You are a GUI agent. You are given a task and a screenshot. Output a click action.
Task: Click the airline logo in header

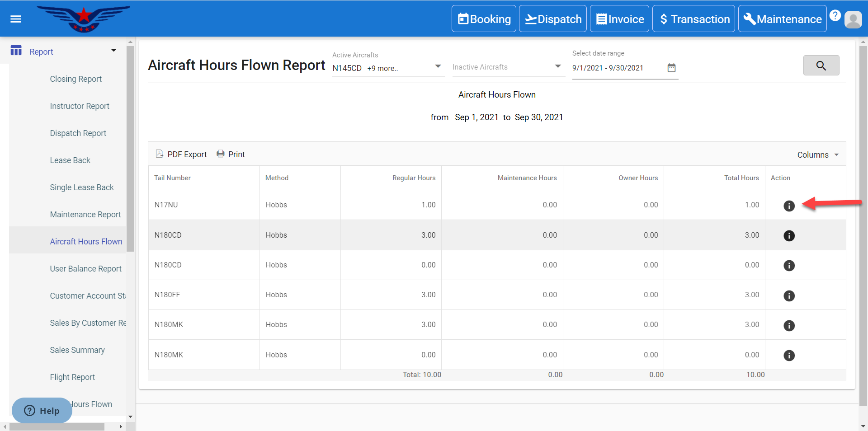[x=84, y=19]
